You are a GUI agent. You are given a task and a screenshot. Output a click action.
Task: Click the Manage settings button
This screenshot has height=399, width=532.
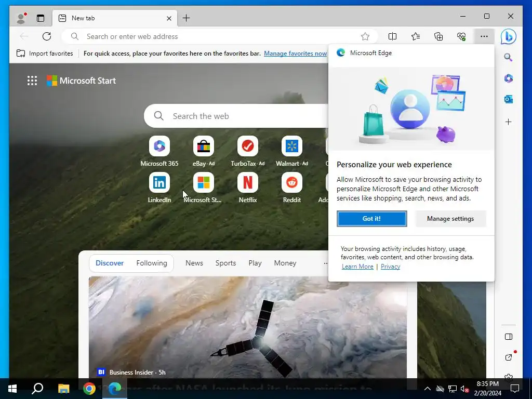point(450,219)
